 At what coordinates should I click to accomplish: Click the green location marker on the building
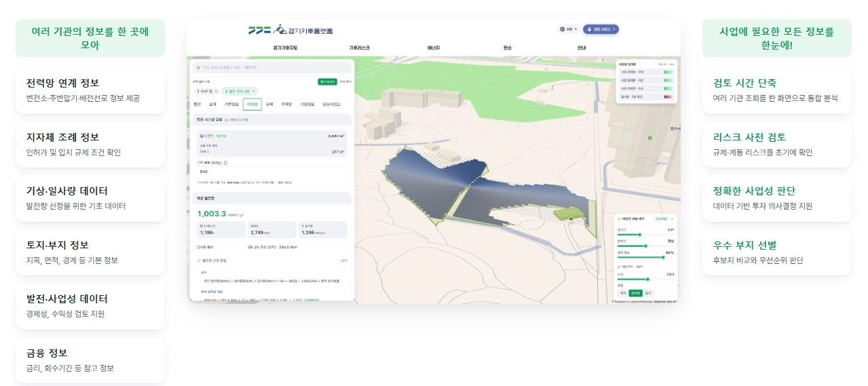649,138
